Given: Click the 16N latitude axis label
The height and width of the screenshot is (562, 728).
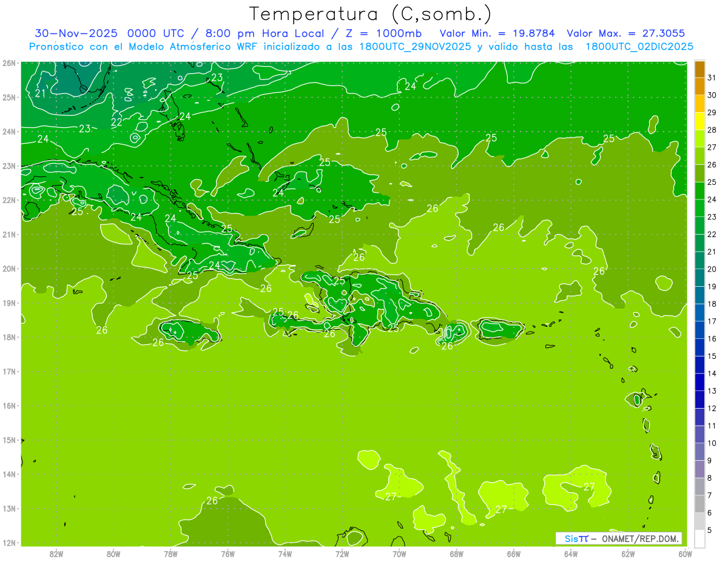Looking at the screenshot, I should pyautogui.click(x=9, y=406).
